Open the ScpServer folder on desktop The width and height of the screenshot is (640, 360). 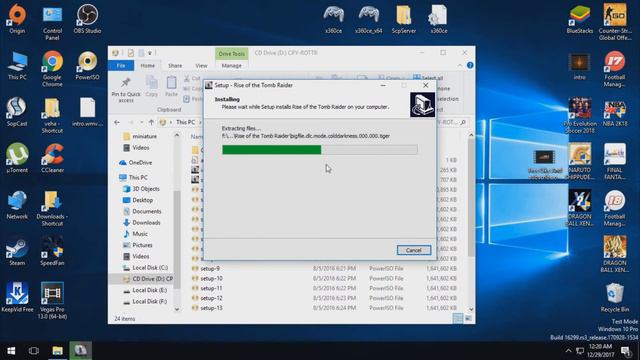click(x=404, y=19)
